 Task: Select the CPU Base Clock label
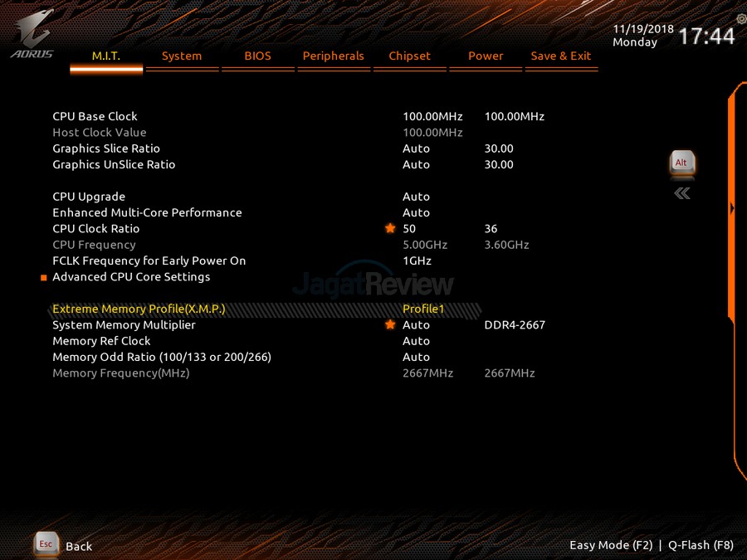click(x=95, y=117)
